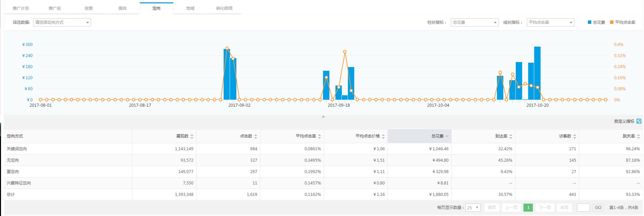Click the page number input field
644x216 pixels.
point(583,208)
